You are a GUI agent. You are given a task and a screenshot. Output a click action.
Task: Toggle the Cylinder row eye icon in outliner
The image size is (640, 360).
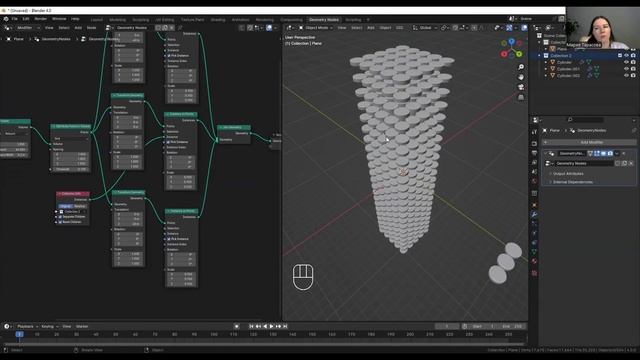(x=627, y=62)
